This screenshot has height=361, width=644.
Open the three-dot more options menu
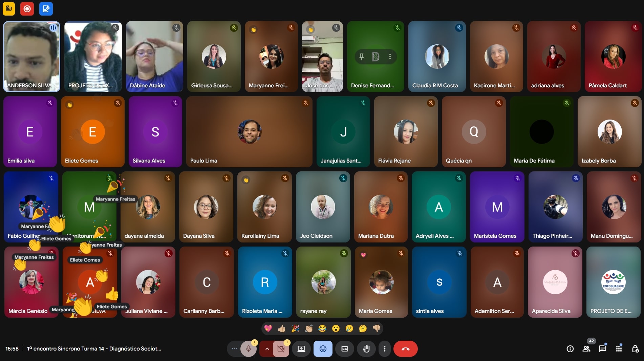pos(384,349)
